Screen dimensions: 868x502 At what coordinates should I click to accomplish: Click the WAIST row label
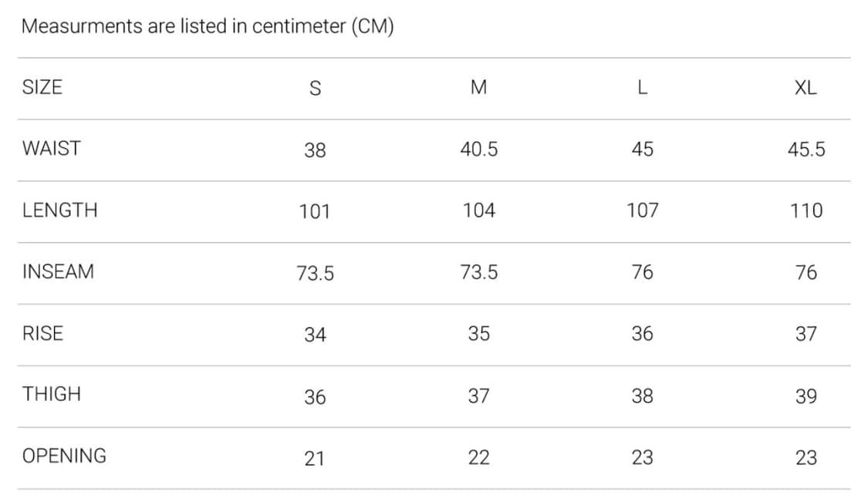(52, 148)
